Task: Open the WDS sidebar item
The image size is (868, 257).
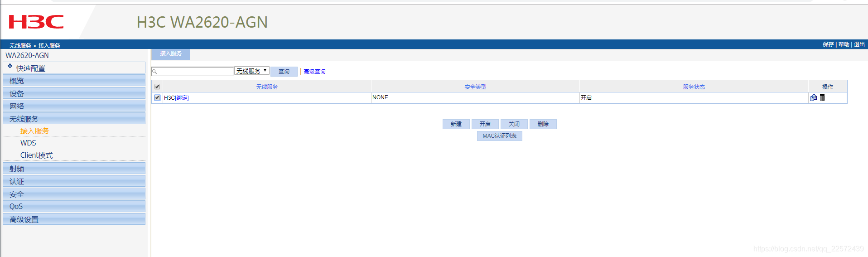Action: pyautogui.click(x=28, y=143)
